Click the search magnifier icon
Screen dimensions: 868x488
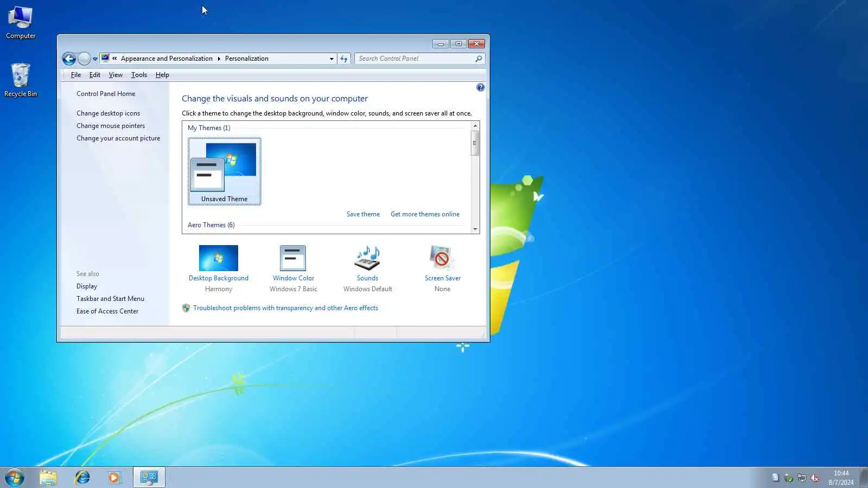[x=478, y=59]
